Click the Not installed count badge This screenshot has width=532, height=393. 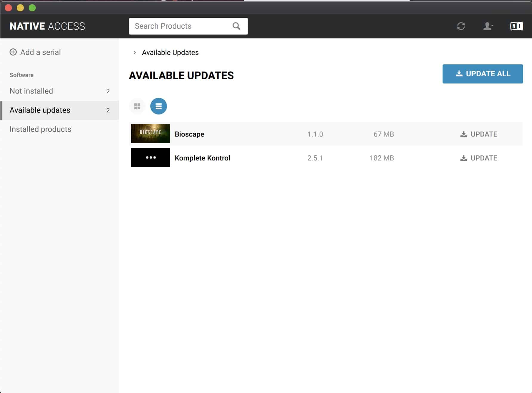click(108, 91)
